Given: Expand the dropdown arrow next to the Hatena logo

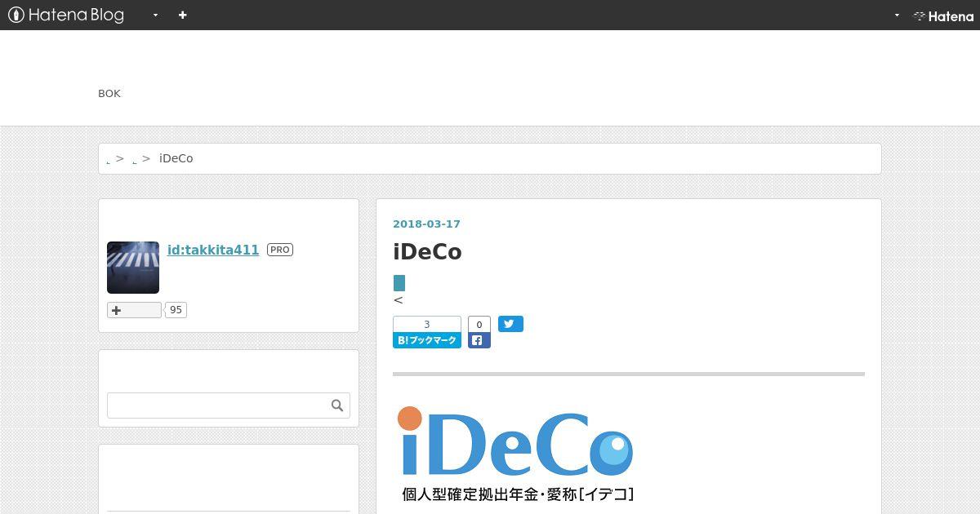Looking at the screenshot, I should (x=897, y=16).
